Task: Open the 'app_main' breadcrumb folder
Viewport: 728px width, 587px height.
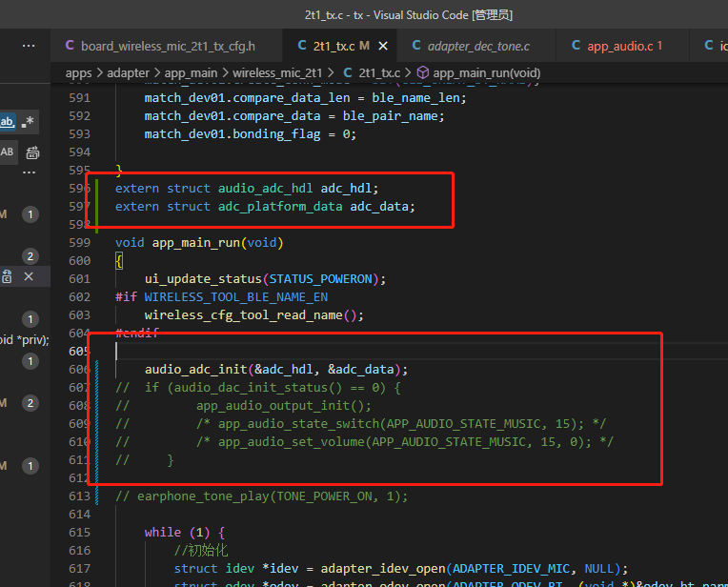Action: point(191,73)
